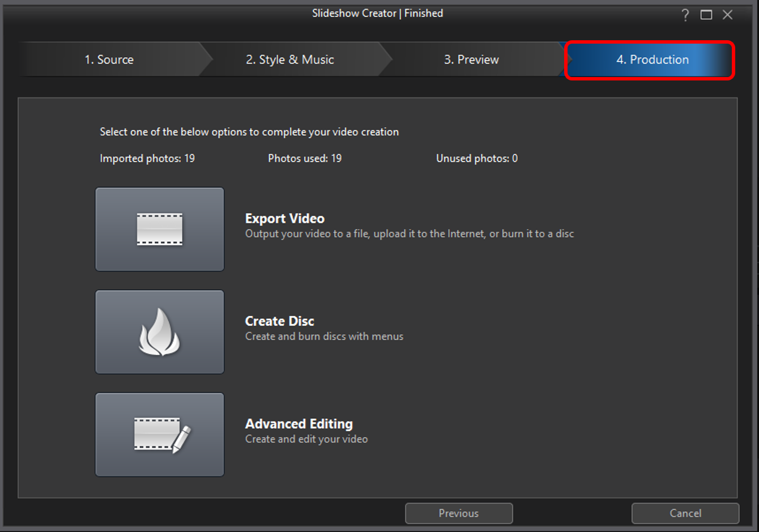Click the 'Photos used: 19' label

tap(305, 159)
